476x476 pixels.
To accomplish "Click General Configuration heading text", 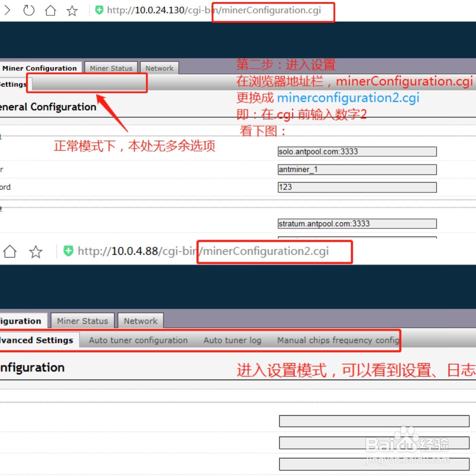I will point(48,107).
